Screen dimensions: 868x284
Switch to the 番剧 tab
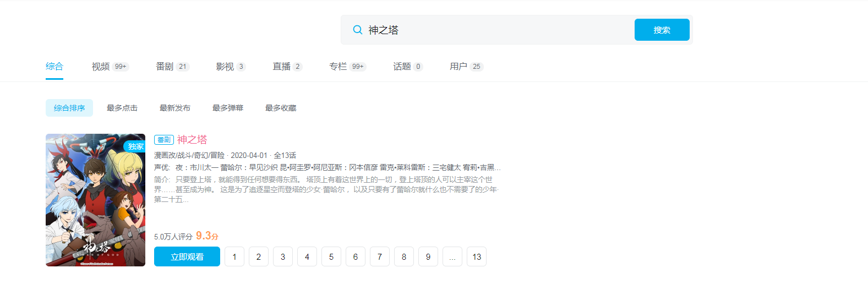click(x=172, y=67)
